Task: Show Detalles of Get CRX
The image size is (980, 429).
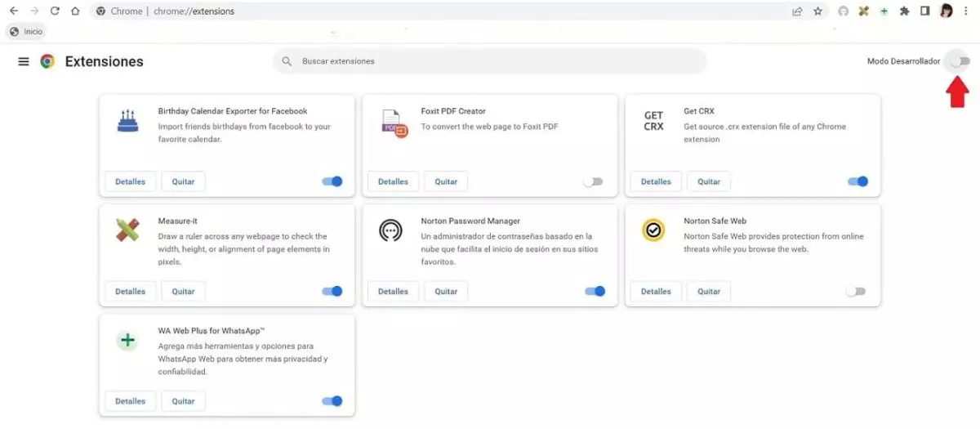Action: point(656,181)
